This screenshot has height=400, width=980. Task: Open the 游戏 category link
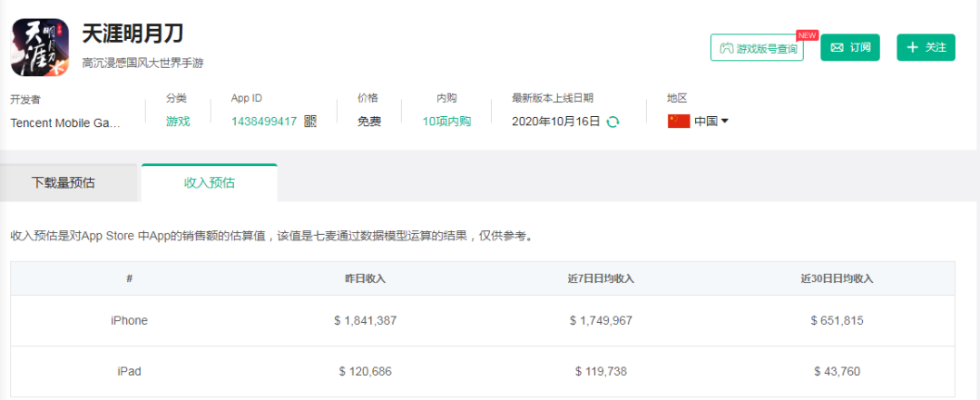[x=178, y=122]
